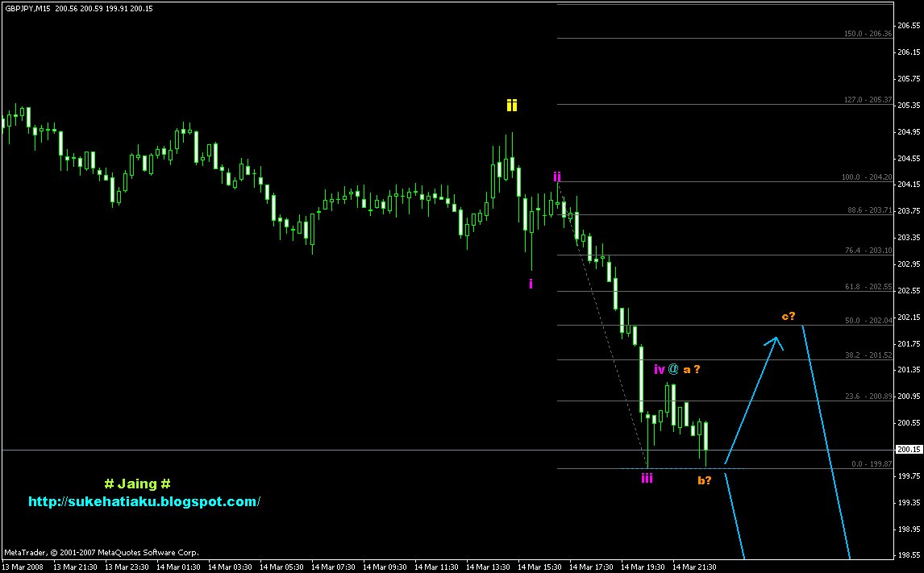Image resolution: width=924 pixels, height=573 pixels.
Task: Click 206.15 on the price axis
Action: tap(909, 52)
